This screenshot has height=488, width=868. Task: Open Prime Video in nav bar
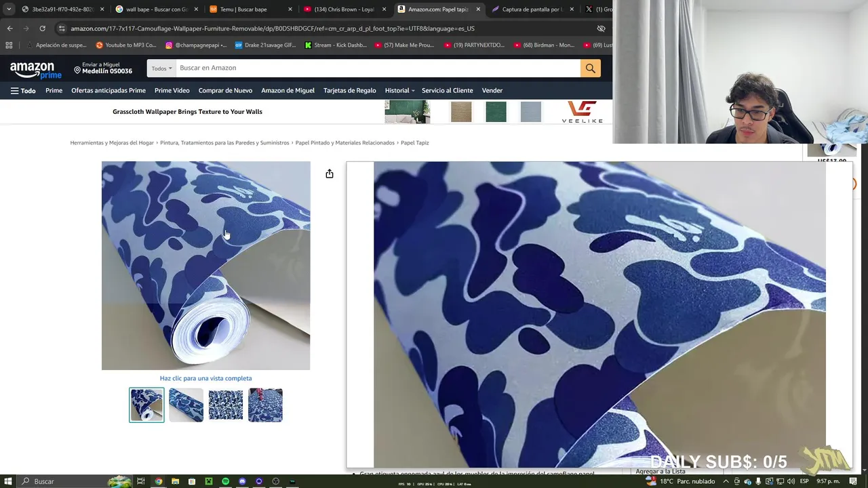(172, 90)
